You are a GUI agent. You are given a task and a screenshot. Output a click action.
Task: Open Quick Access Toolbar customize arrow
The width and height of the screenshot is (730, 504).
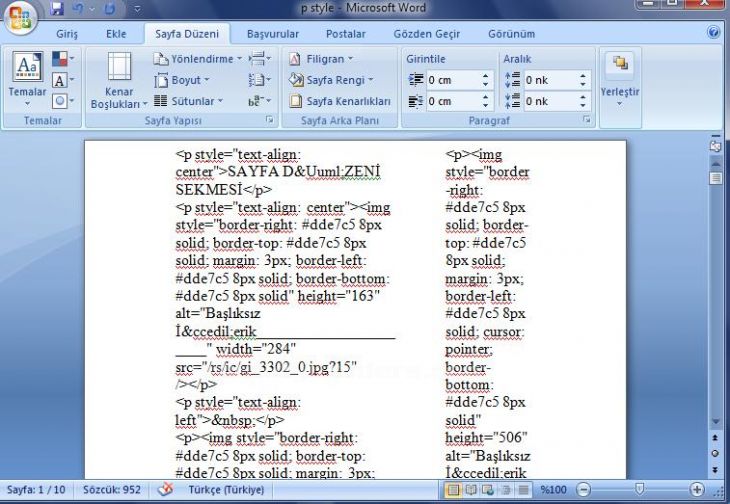pyautogui.click(x=137, y=8)
